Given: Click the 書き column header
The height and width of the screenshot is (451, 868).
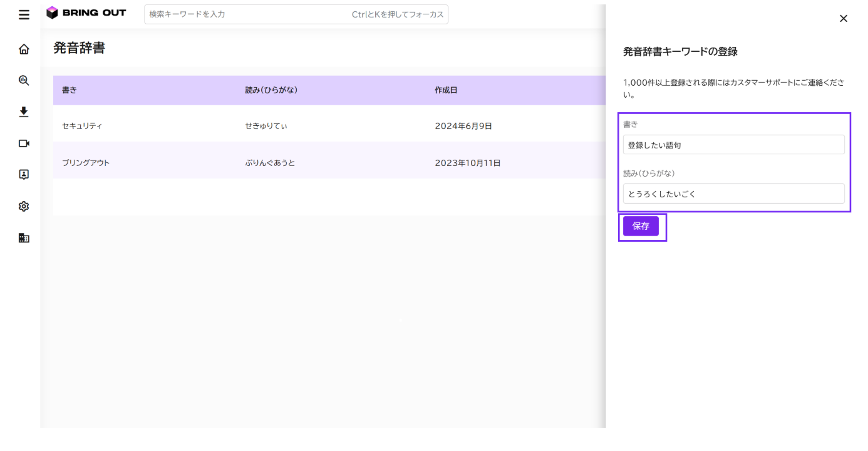Looking at the screenshot, I should pyautogui.click(x=70, y=90).
